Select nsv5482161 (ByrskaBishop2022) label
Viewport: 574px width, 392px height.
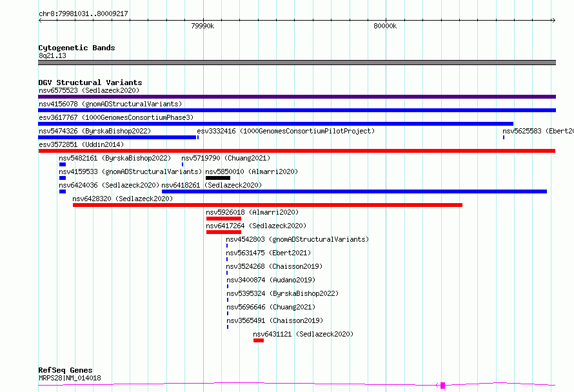pos(115,158)
